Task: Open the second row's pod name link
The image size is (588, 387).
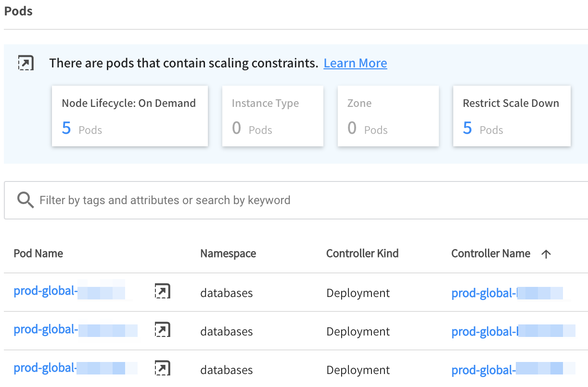Action: (75, 330)
